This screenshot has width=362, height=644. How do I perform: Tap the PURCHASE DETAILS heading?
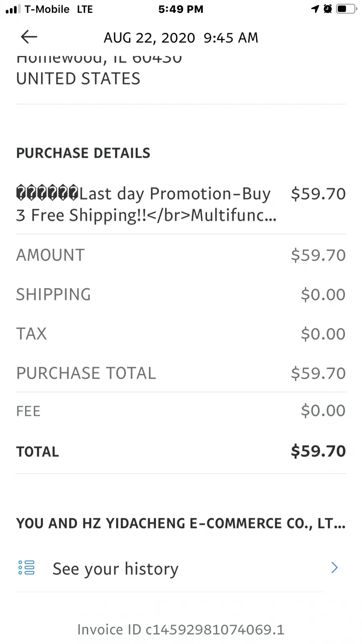coord(83,153)
